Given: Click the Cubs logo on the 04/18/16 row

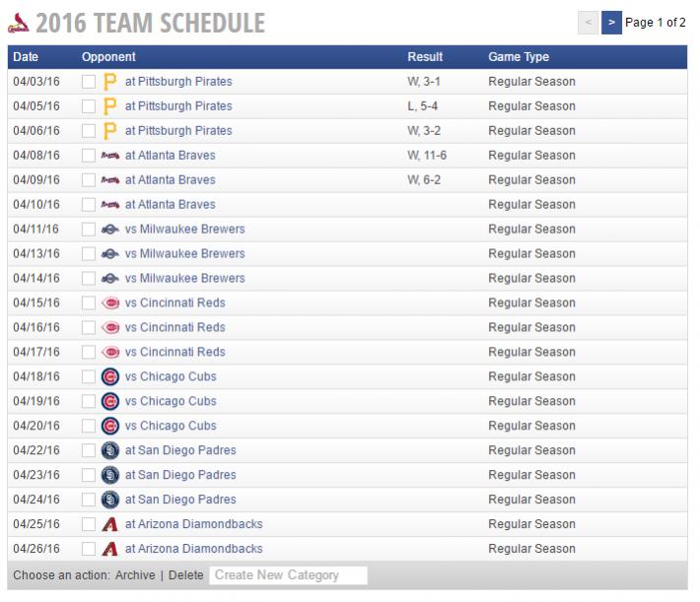Looking at the screenshot, I should point(109,377).
